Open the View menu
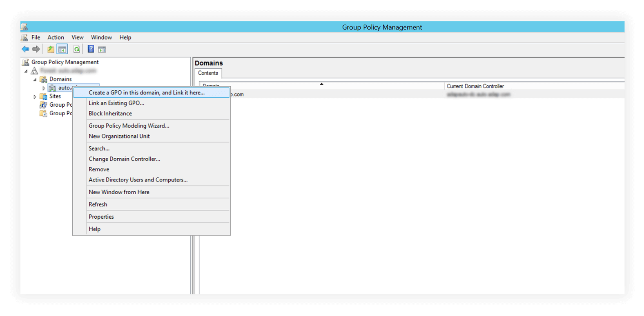 78,38
